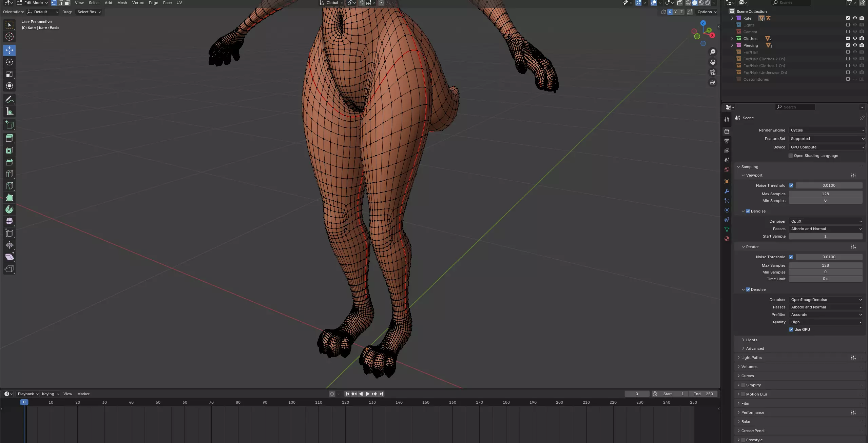Screen dimensions: 868x443
Task: Click viewport Max Samples field
Action: 825,194
